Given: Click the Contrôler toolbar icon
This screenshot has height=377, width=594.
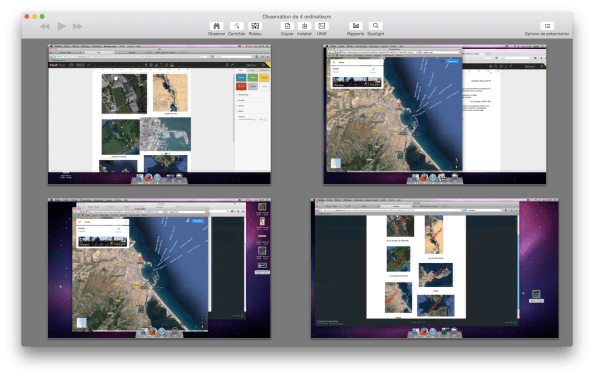Looking at the screenshot, I should point(236,26).
